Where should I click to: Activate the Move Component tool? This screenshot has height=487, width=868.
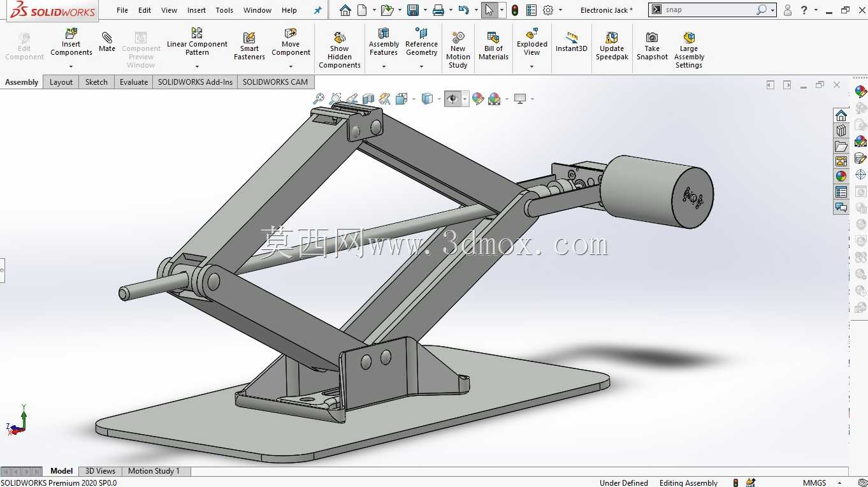pos(291,42)
